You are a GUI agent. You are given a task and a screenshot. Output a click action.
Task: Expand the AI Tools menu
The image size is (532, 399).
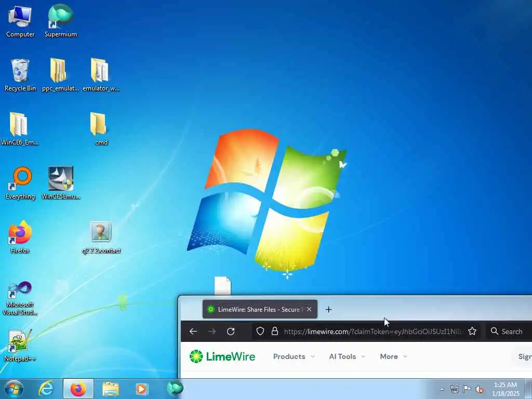click(x=347, y=356)
